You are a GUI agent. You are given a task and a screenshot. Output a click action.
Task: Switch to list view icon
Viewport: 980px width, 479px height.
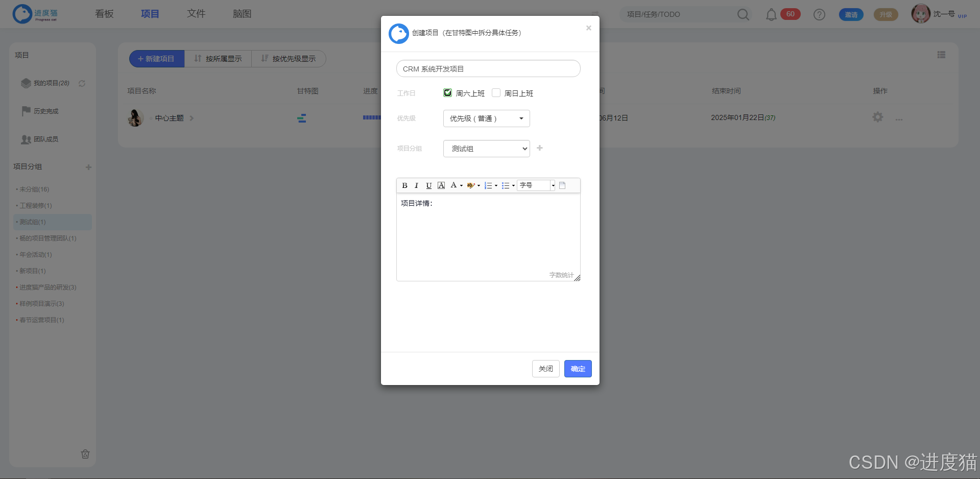pyautogui.click(x=941, y=55)
